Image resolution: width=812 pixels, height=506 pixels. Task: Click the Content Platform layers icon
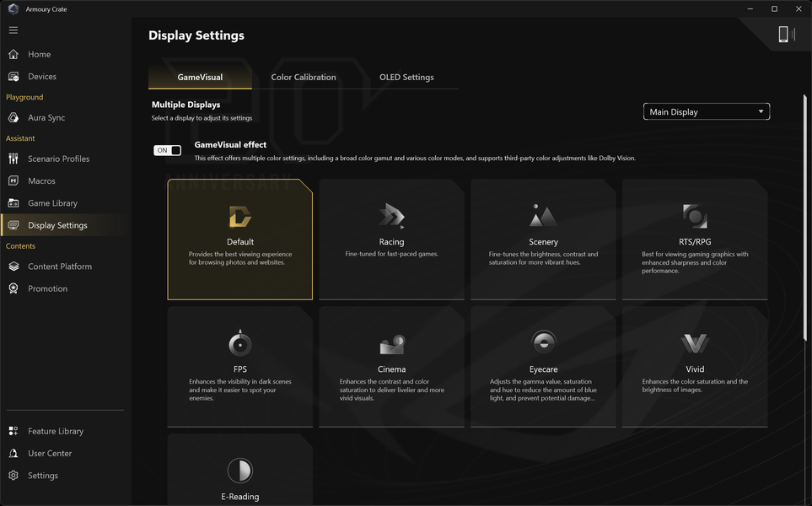pos(13,266)
